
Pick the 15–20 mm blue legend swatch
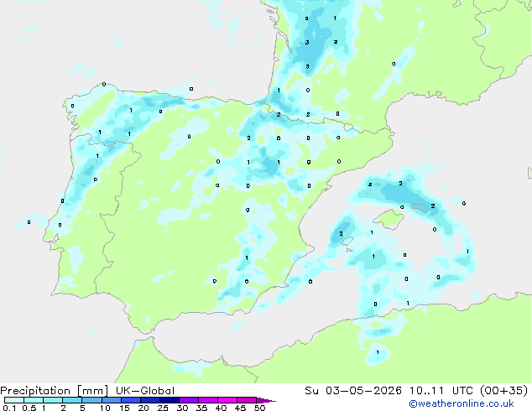130,400
